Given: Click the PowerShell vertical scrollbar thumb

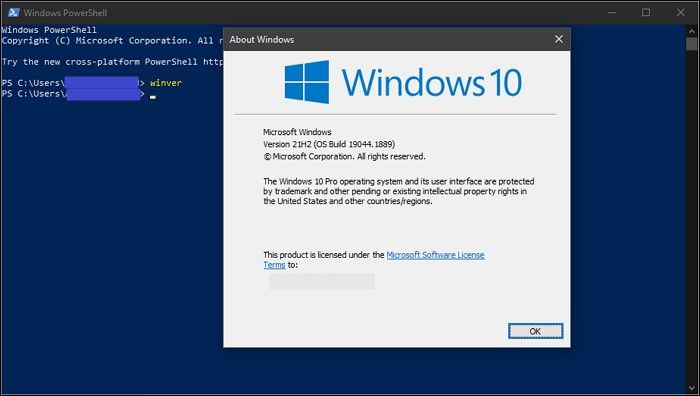Looking at the screenshot, I should tap(692, 44).
